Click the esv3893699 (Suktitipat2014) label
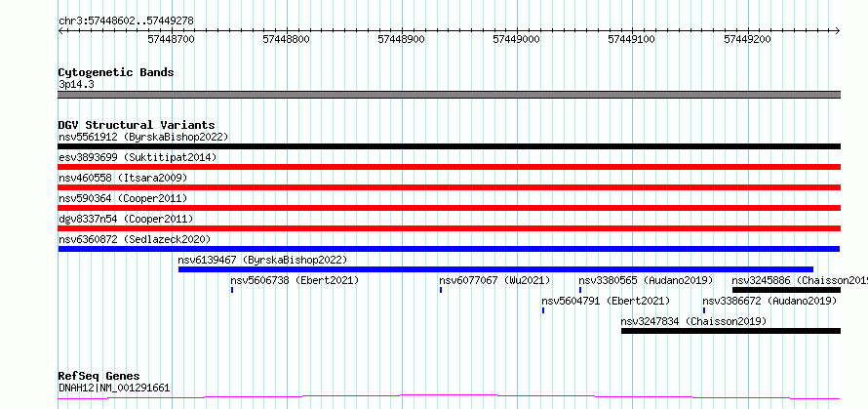Image resolution: width=868 pixels, height=409 pixels. (x=138, y=157)
